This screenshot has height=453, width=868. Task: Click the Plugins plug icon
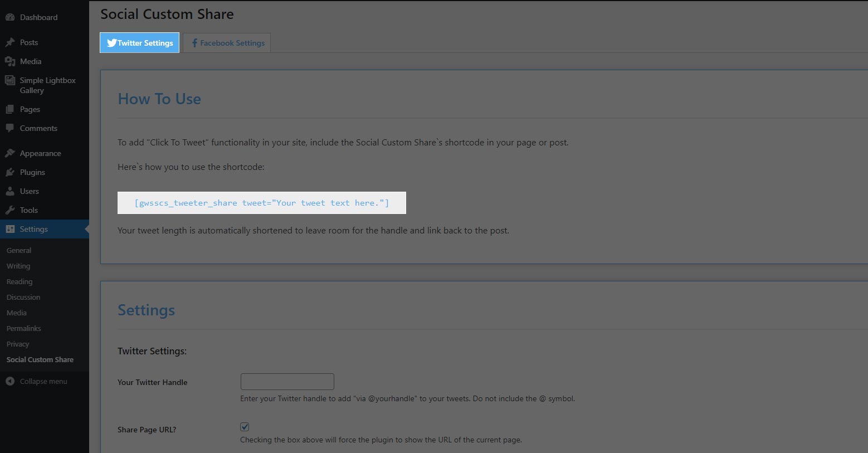coord(10,172)
